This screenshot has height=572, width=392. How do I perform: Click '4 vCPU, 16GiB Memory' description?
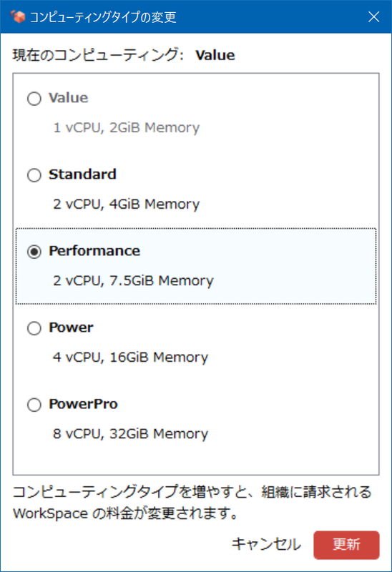pyautogui.click(x=131, y=357)
